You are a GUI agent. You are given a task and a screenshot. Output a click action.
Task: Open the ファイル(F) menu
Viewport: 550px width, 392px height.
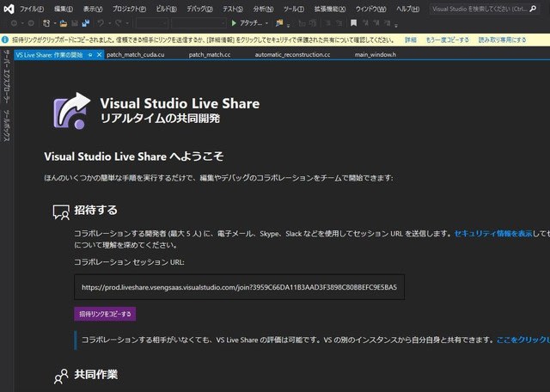pos(32,9)
